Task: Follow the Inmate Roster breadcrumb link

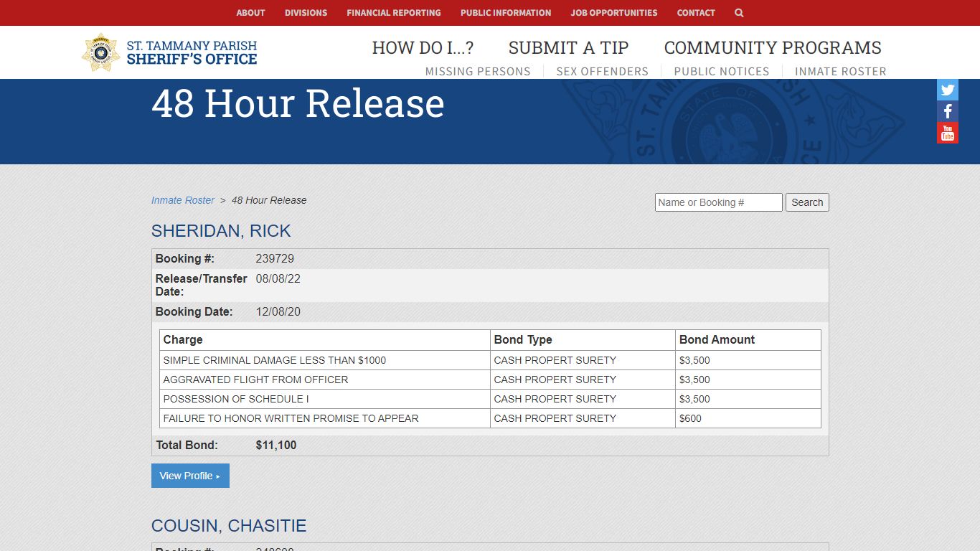Action: 183,200
